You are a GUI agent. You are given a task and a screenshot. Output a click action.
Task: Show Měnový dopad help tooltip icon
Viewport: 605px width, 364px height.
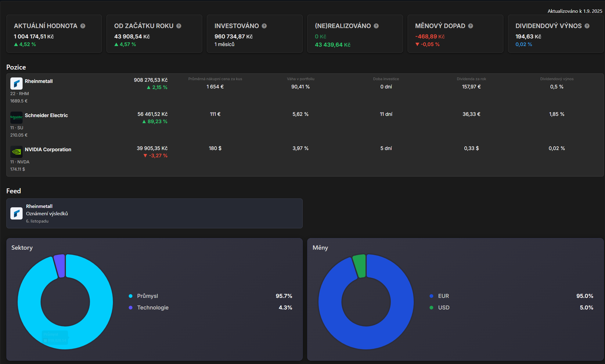point(470,26)
